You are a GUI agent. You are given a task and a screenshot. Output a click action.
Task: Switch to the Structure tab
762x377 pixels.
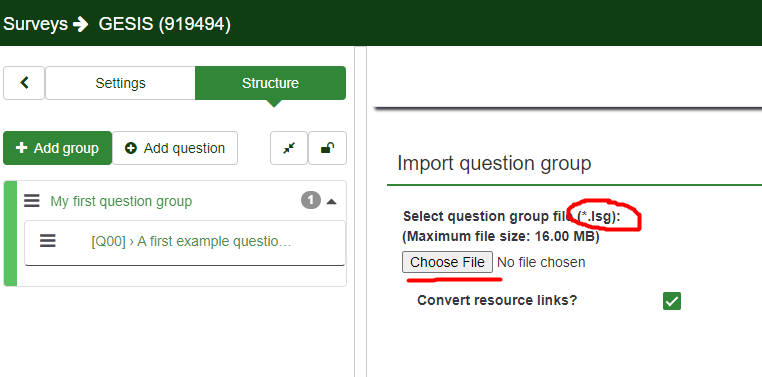[270, 83]
